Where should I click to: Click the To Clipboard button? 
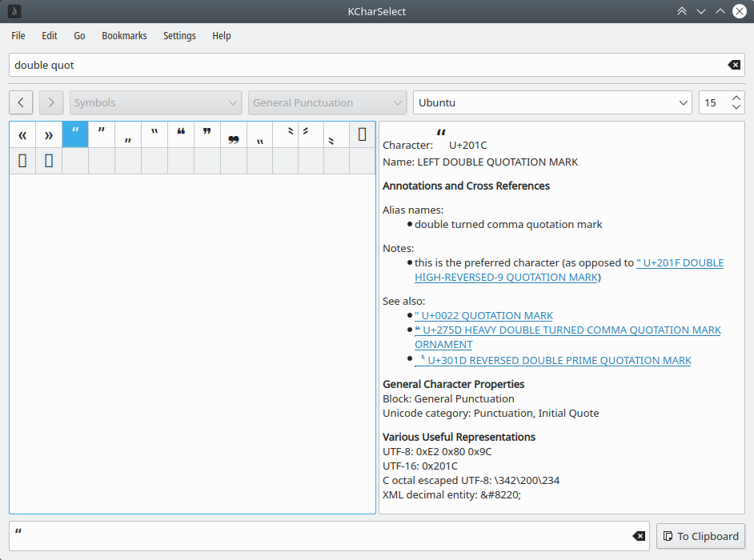[700, 536]
